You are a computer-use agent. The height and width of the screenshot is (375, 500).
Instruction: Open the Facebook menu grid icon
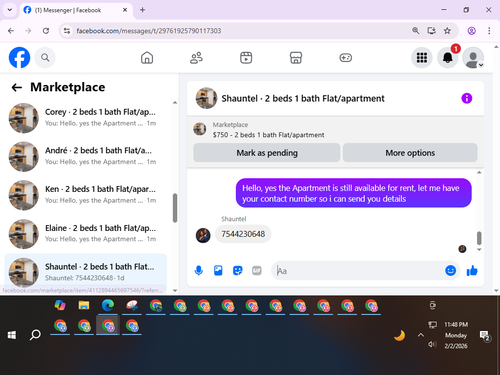[x=422, y=58]
